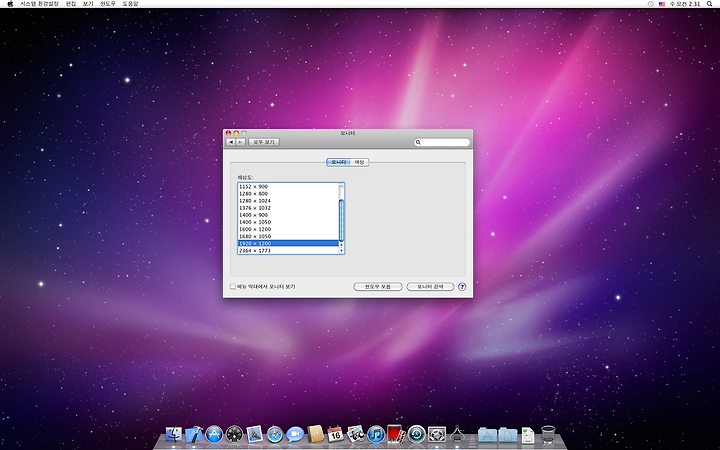Click the 모두 보기 button
The image size is (720, 450).
264,142
